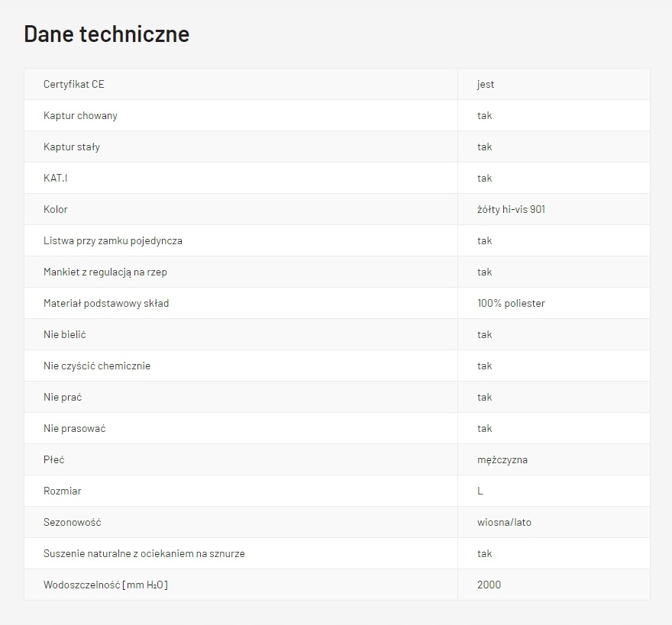Click "Materiał podstawowy skład" label

point(106,303)
